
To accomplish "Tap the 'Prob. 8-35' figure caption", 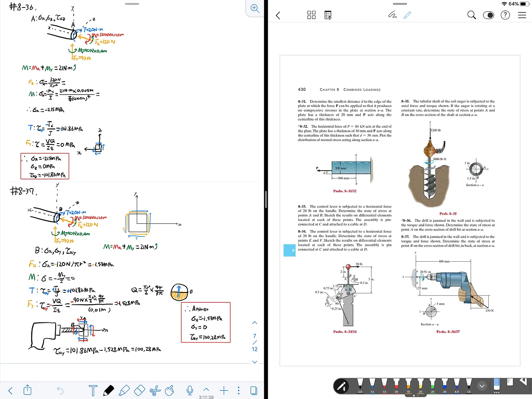I will 448,213.
